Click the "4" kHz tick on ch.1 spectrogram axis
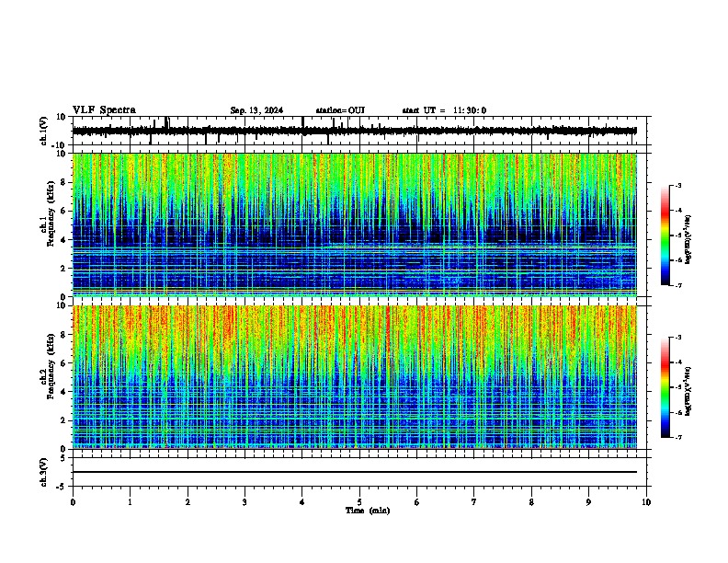728x563 pixels. point(63,240)
